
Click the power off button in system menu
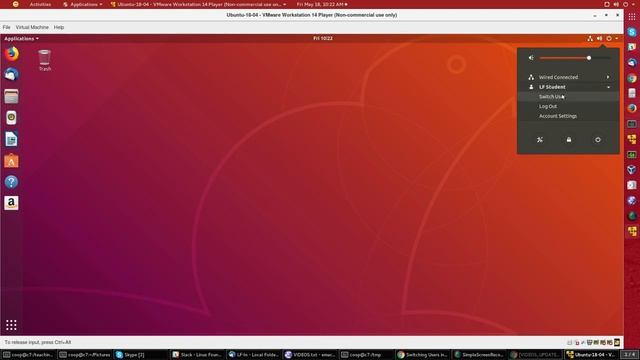(598, 140)
